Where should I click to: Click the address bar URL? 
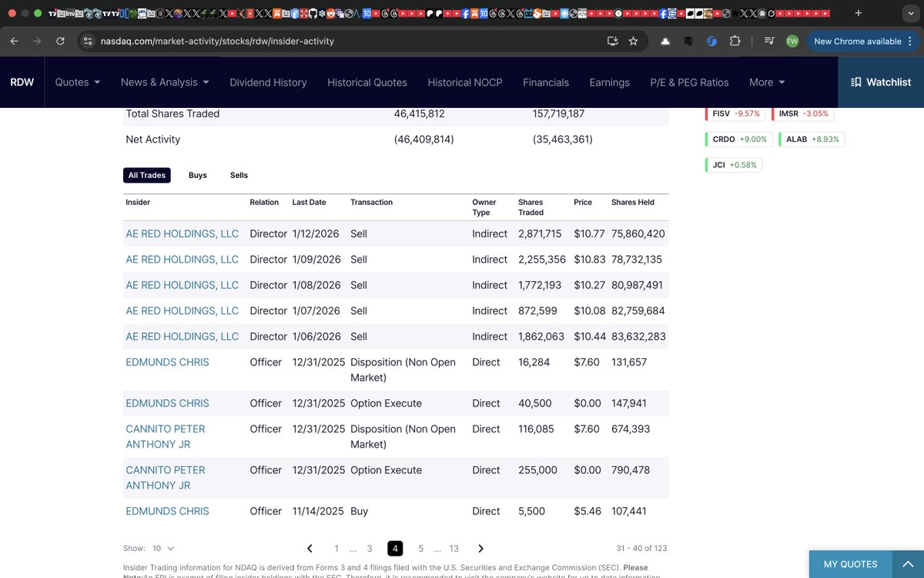(217, 41)
